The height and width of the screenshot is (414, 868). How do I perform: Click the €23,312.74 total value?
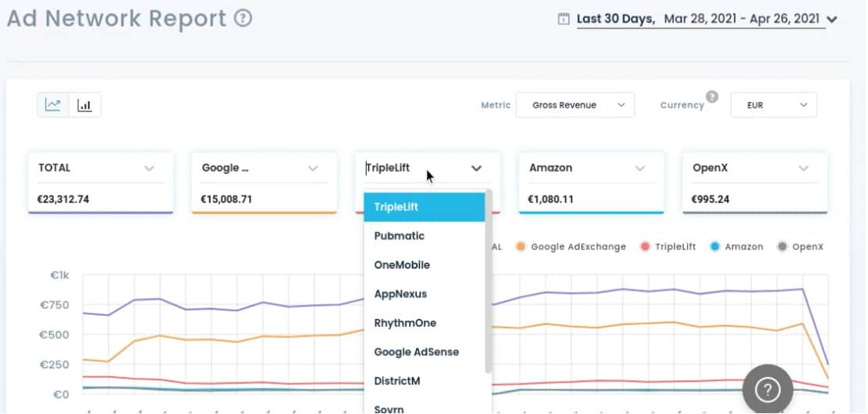(x=63, y=199)
